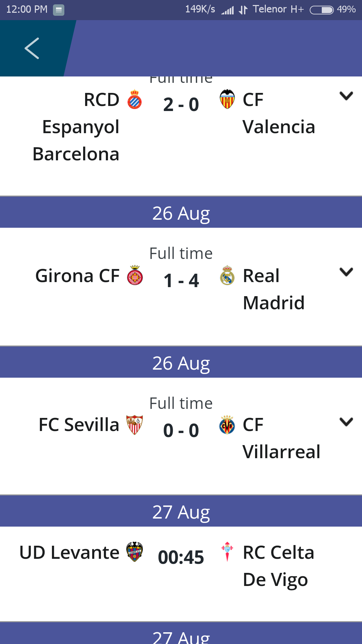Click the Real Madrid club crest
Screen dimensions: 362x644
coord(227,275)
